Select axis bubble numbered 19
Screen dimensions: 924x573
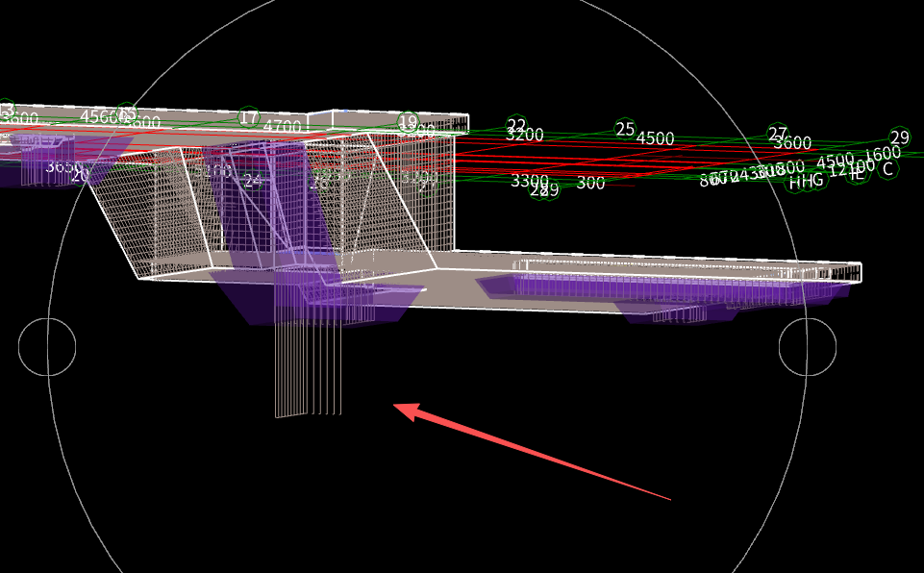coord(408,123)
